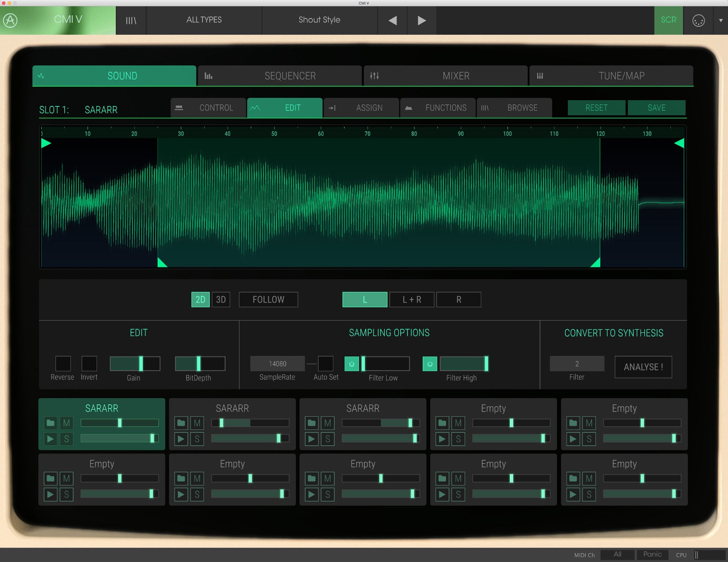Open the preset library browser icon
Viewport: 728px width, 562px height.
click(x=131, y=20)
